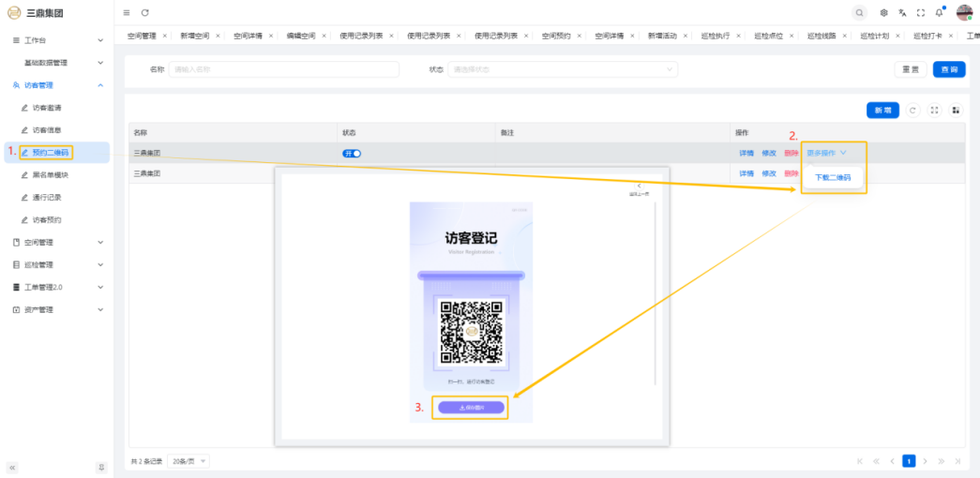
Task: Open settings gear icon in top bar
Action: [883, 12]
